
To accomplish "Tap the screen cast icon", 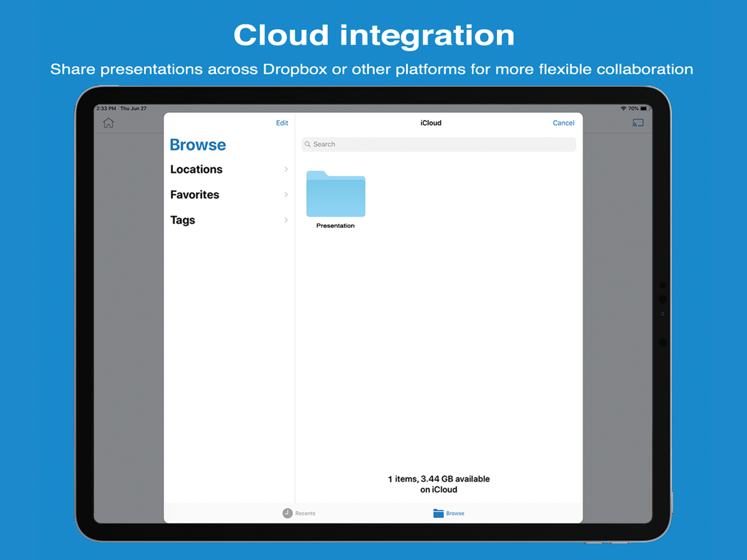I will [638, 123].
